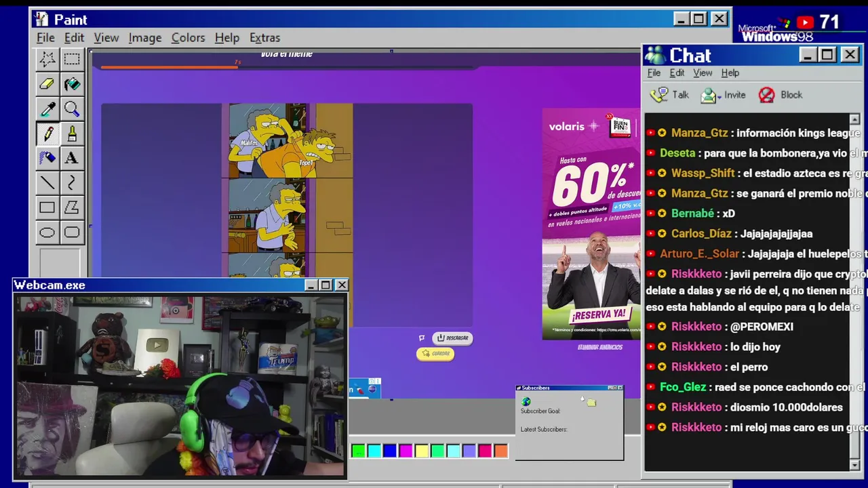Image resolution: width=868 pixels, height=488 pixels.
Task: Select the bright green color swatch
Action: pyautogui.click(x=358, y=451)
